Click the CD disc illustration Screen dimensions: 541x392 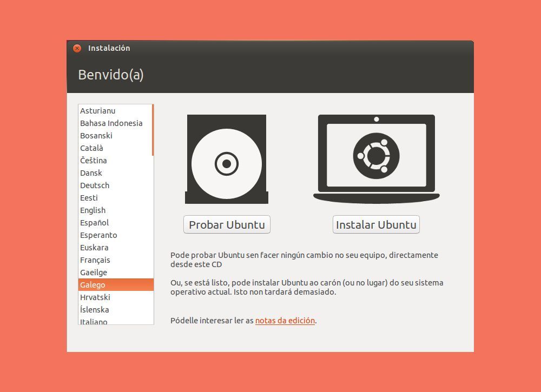(227, 159)
